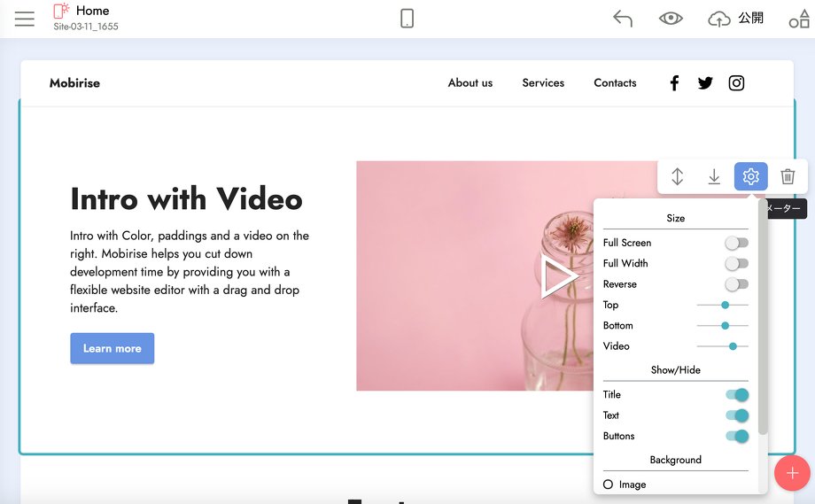Select the Image background radio button
The image size is (815, 504).
pyautogui.click(x=609, y=485)
